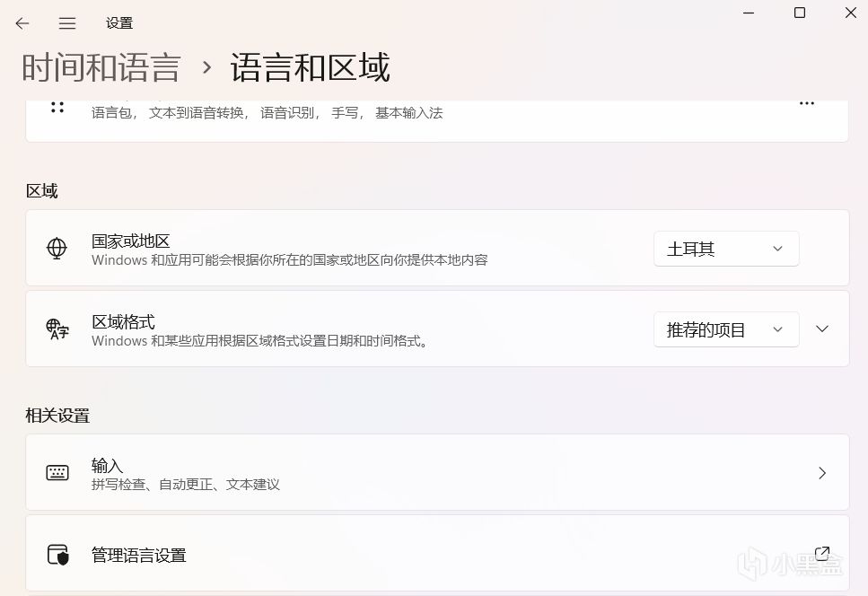
Task: Click the 区域格式 language format icon
Action: [57, 329]
